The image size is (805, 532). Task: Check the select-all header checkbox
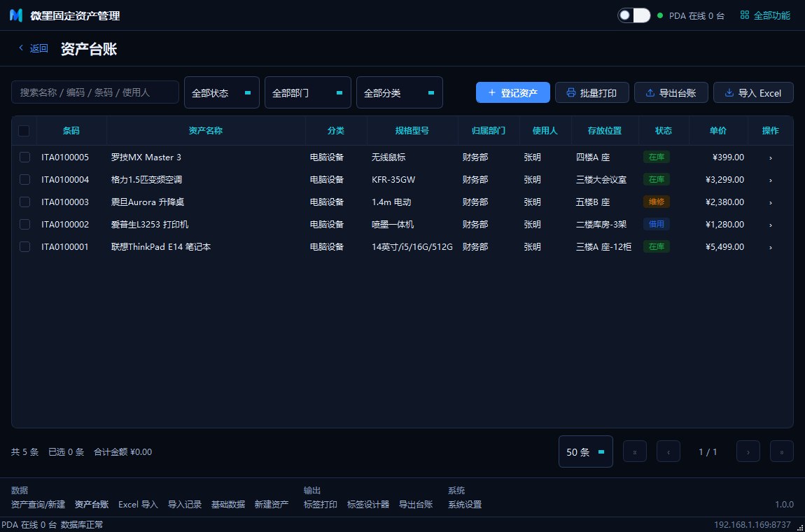pyautogui.click(x=24, y=130)
